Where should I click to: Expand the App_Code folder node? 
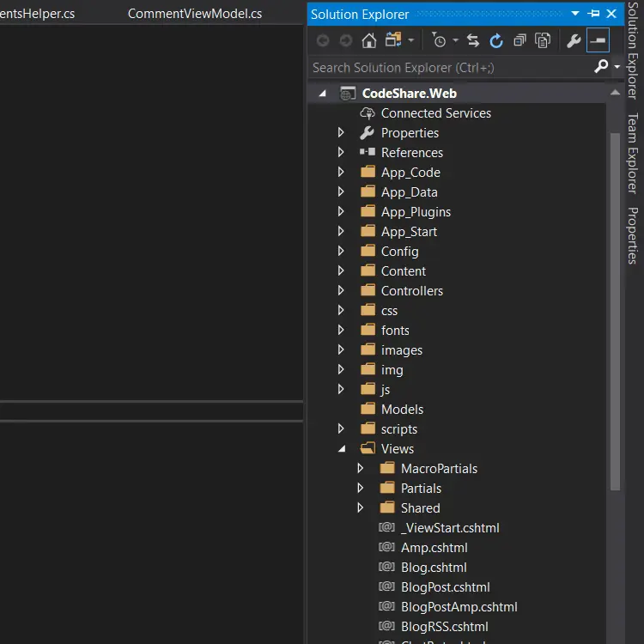click(341, 173)
